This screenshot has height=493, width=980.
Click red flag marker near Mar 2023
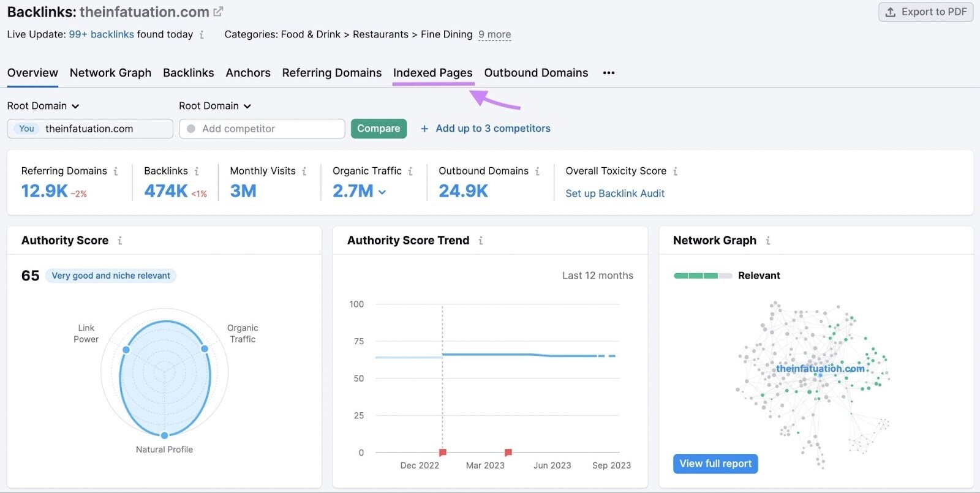(508, 453)
